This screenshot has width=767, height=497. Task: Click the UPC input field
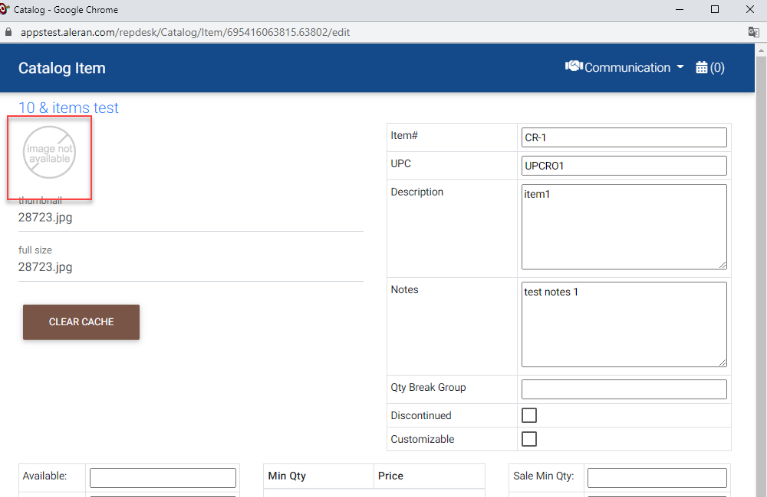point(624,166)
